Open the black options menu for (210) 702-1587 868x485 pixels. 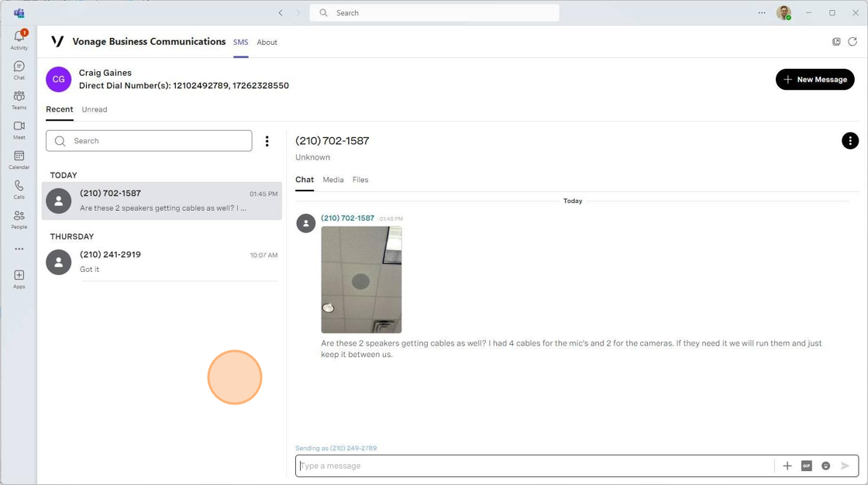[849, 141]
